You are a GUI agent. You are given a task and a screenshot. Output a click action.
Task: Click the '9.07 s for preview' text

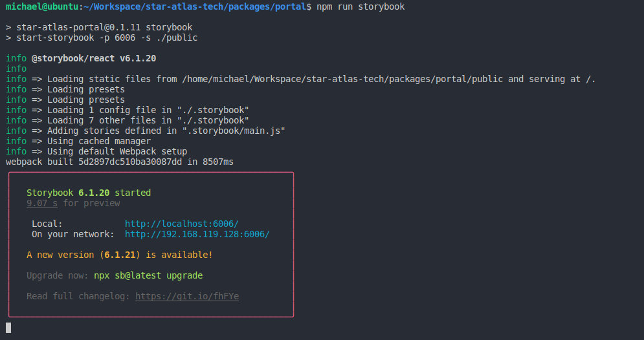(73, 203)
